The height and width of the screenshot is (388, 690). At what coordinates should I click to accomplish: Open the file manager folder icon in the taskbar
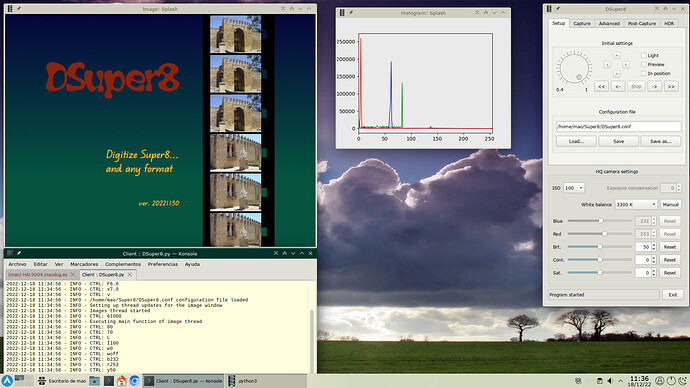(x=94, y=381)
